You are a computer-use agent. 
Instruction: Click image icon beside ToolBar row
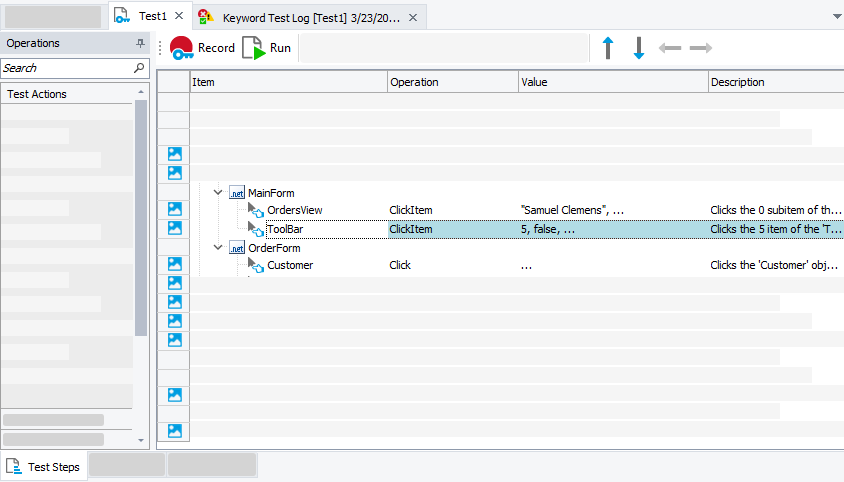coord(175,229)
